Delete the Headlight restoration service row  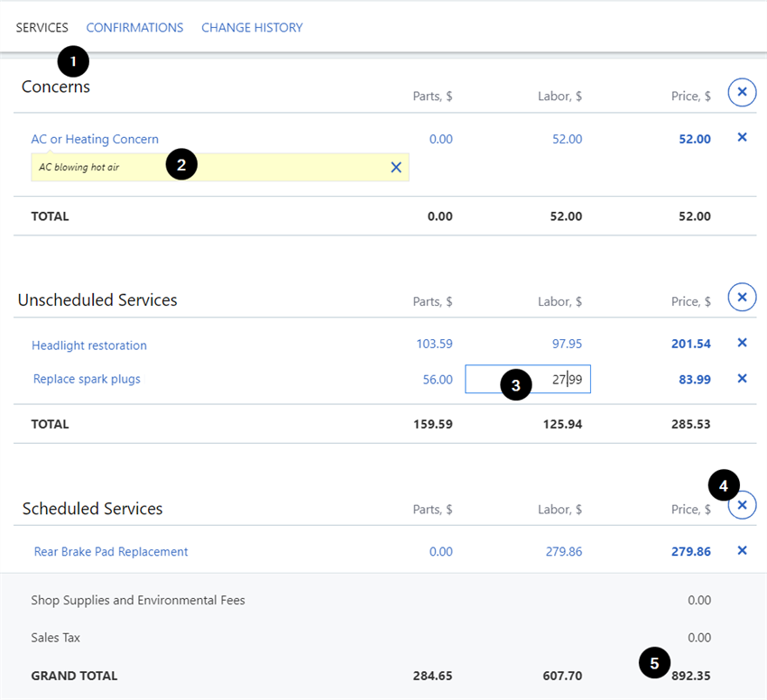click(742, 343)
